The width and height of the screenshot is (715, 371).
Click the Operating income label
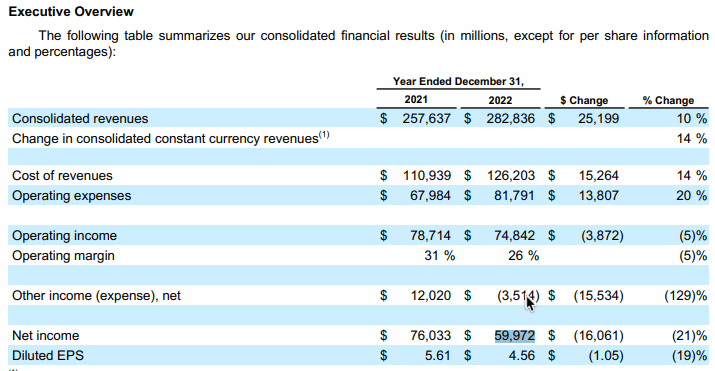tap(64, 236)
